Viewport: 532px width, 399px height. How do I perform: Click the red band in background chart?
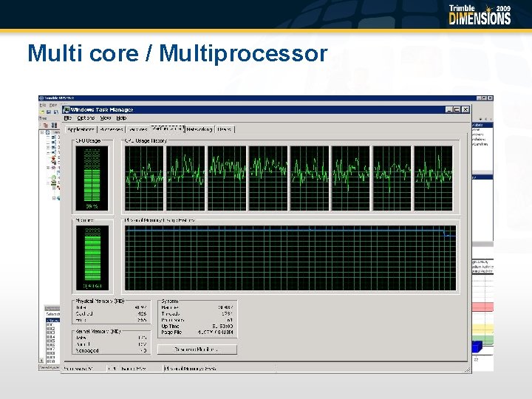[x=482, y=307]
